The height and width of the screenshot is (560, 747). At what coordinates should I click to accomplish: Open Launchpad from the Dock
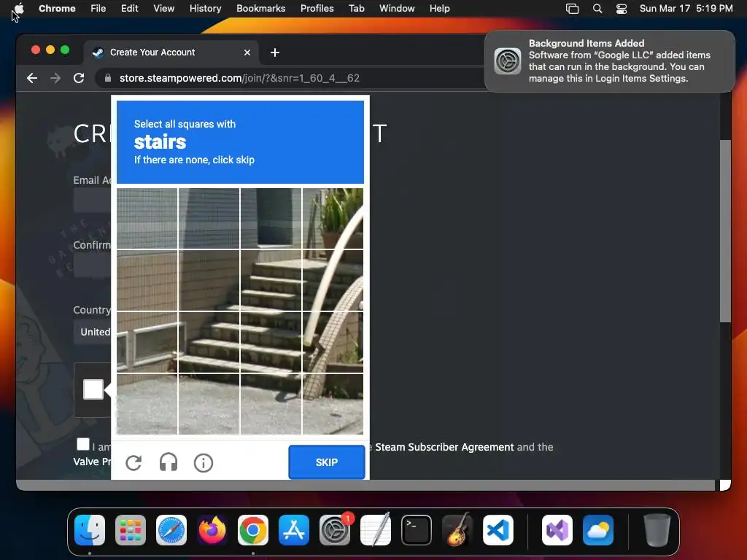pyautogui.click(x=131, y=530)
